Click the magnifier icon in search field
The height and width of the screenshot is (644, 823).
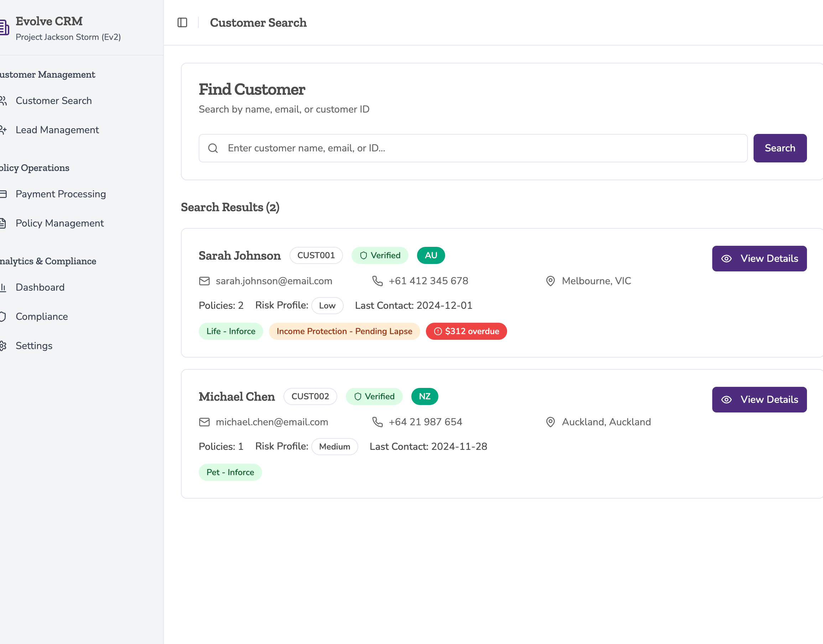point(213,148)
